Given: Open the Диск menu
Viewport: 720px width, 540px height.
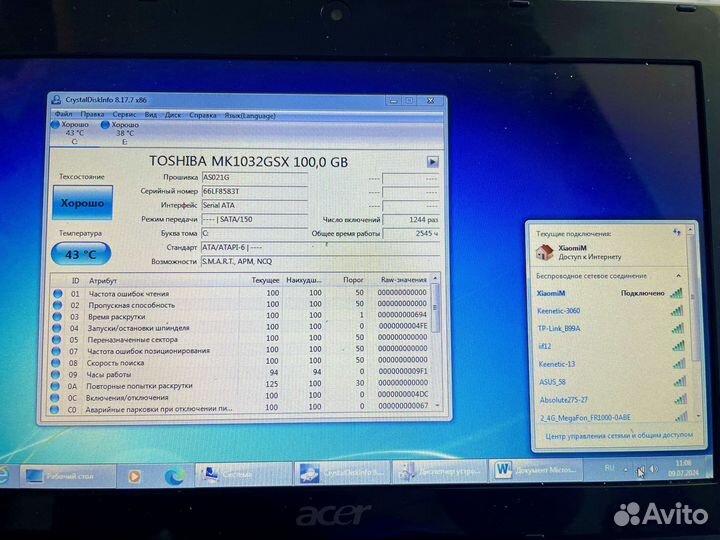Looking at the screenshot, I should (x=173, y=115).
